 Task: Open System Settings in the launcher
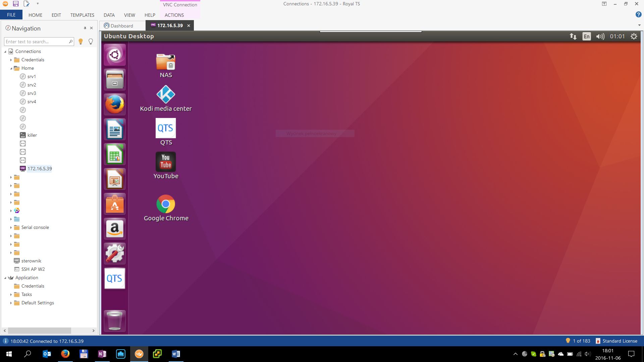pos(115,254)
